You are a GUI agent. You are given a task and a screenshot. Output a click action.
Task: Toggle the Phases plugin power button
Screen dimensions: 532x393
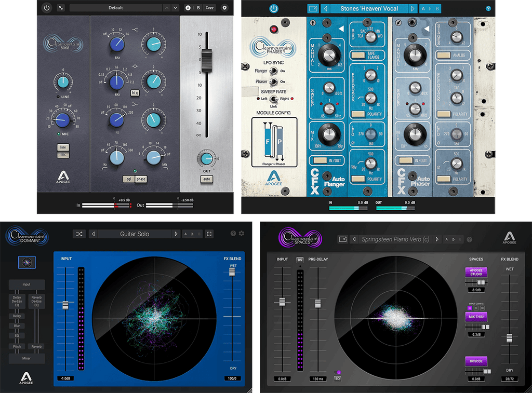pyautogui.click(x=273, y=8)
